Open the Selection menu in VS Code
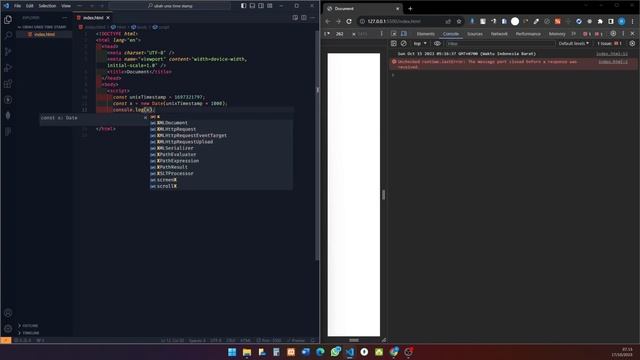Viewport: 640px width, 360px height. tap(47, 6)
